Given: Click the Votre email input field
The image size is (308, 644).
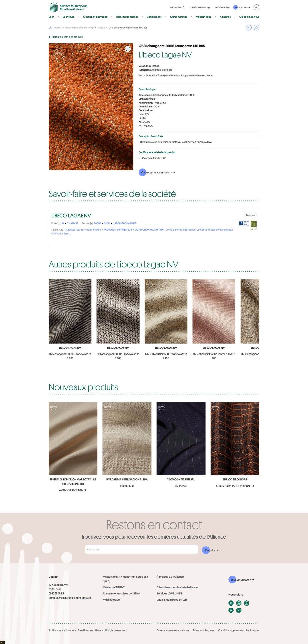Looking at the screenshot, I should (x=142, y=549).
